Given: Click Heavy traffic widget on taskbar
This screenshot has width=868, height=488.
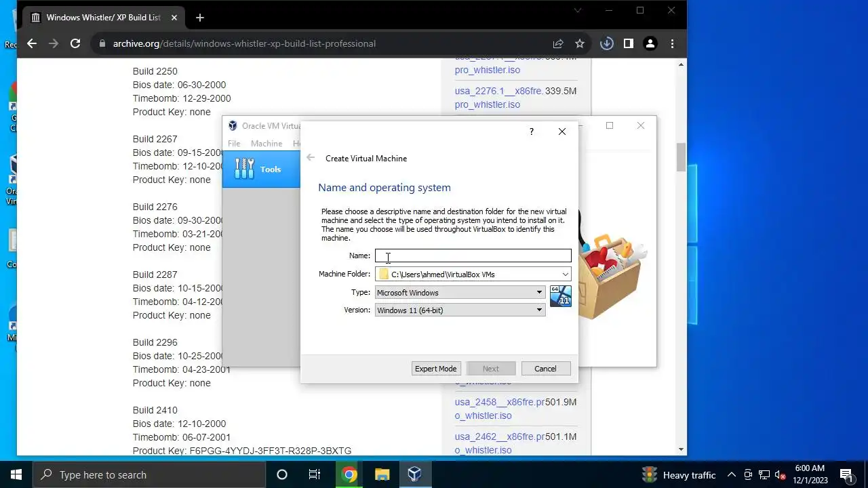Looking at the screenshot, I should coord(679,474).
